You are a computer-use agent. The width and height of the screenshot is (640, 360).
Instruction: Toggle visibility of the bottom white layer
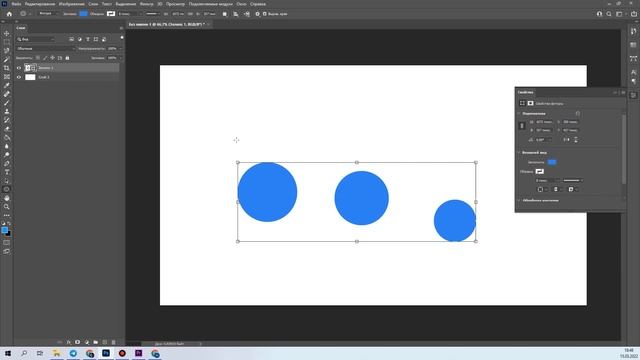pos(19,77)
